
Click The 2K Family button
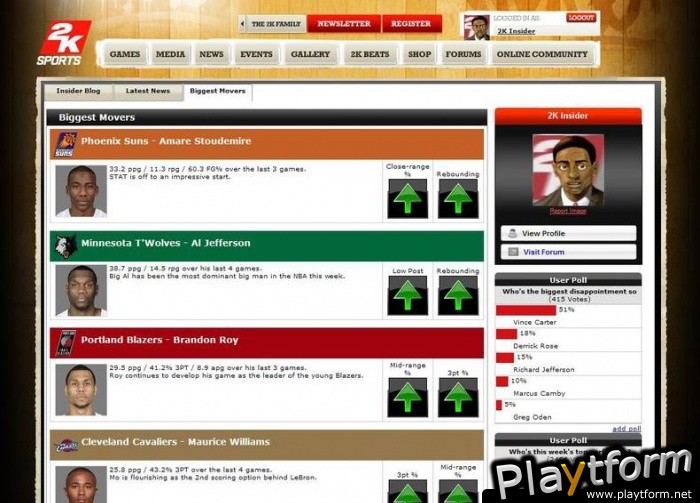pos(272,24)
